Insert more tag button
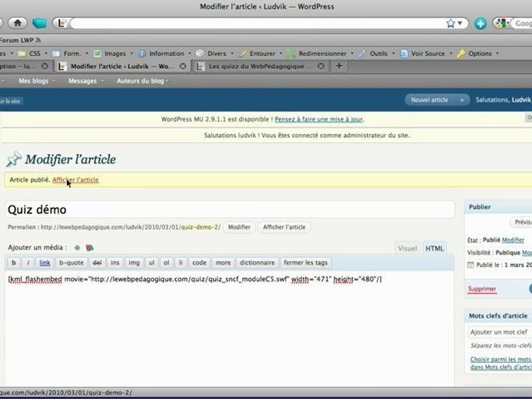 (x=223, y=263)
